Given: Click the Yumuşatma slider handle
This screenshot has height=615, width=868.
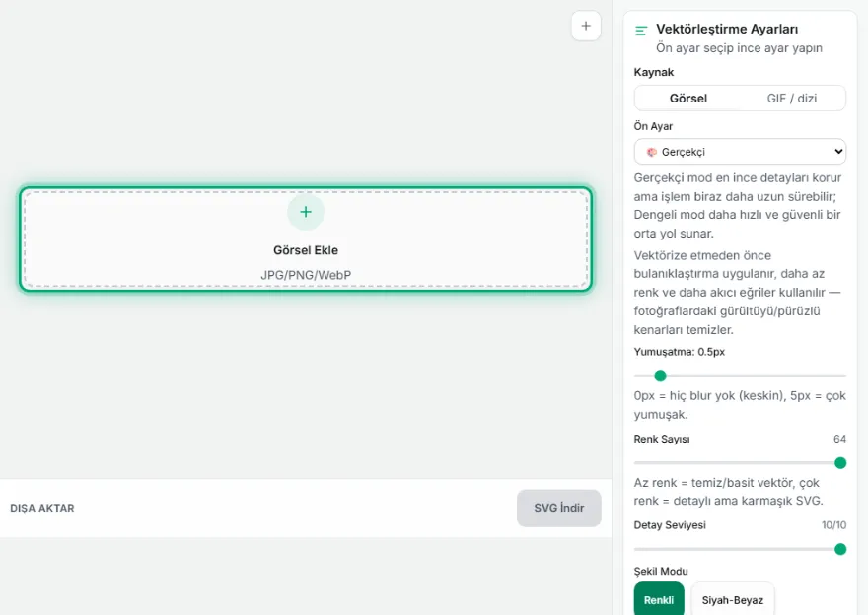Looking at the screenshot, I should (660, 376).
